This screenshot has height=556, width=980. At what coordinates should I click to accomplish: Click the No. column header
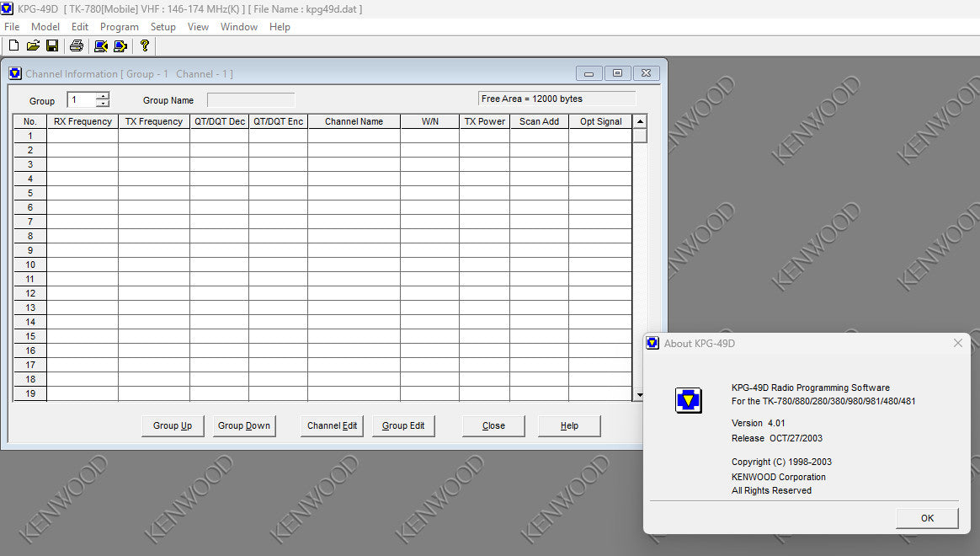pyautogui.click(x=30, y=121)
